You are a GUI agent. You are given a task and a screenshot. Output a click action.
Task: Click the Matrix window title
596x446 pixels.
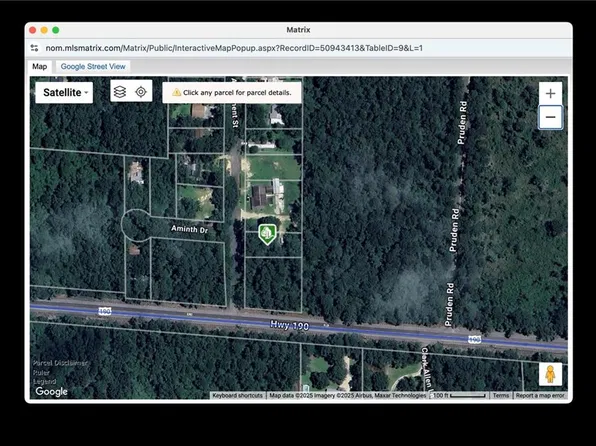pos(298,30)
